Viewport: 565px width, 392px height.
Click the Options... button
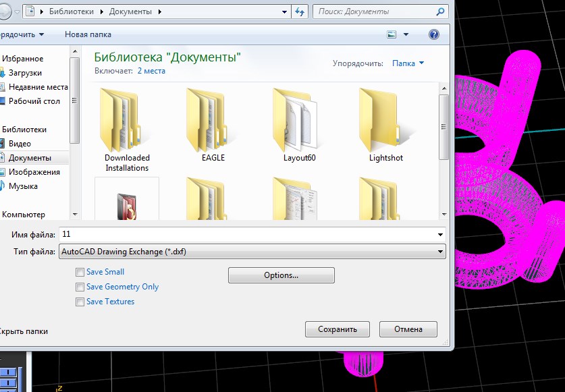click(281, 275)
